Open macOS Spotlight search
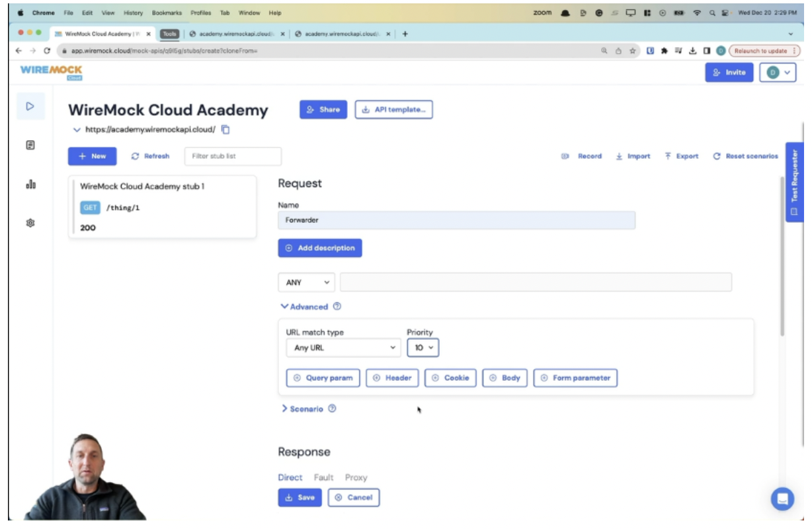812x529 pixels. [713, 13]
